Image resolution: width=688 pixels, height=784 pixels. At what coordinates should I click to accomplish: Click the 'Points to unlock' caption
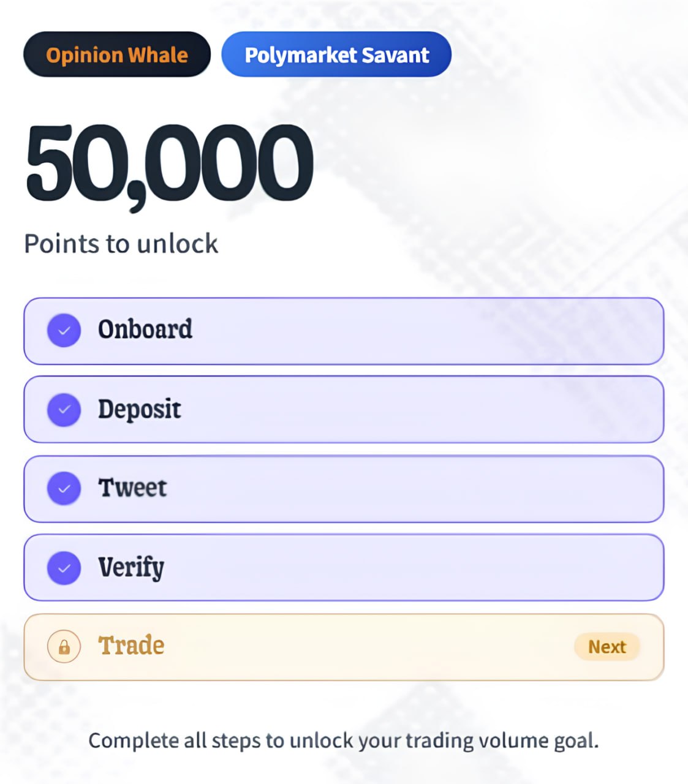tap(121, 244)
